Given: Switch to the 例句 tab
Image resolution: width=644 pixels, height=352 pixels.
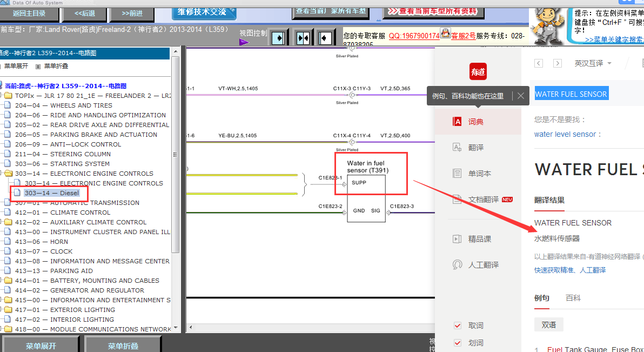Looking at the screenshot, I should [x=542, y=298].
